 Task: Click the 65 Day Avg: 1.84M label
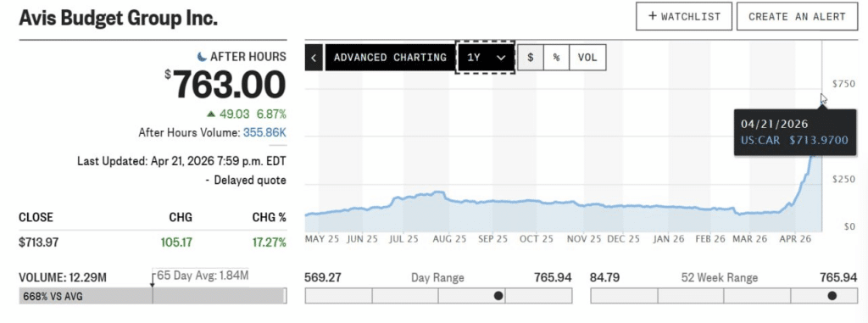(x=203, y=276)
